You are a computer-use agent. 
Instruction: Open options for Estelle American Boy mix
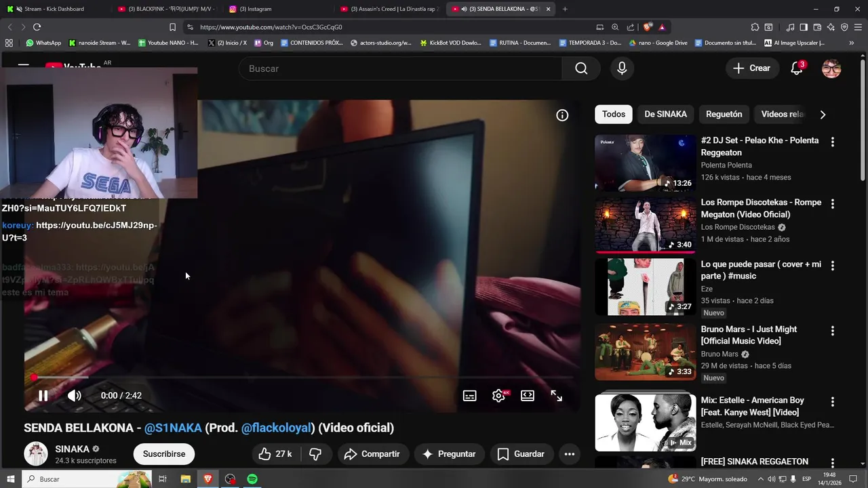tap(833, 401)
